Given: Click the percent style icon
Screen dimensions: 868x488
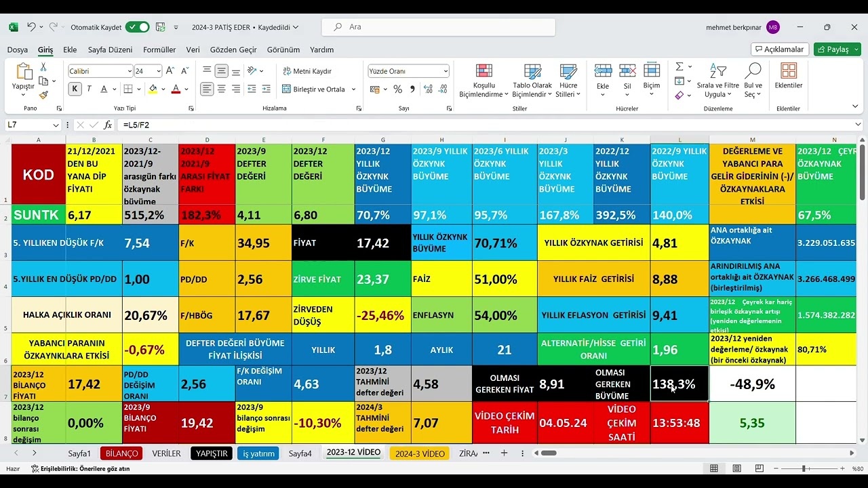Looking at the screenshot, I should [397, 89].
